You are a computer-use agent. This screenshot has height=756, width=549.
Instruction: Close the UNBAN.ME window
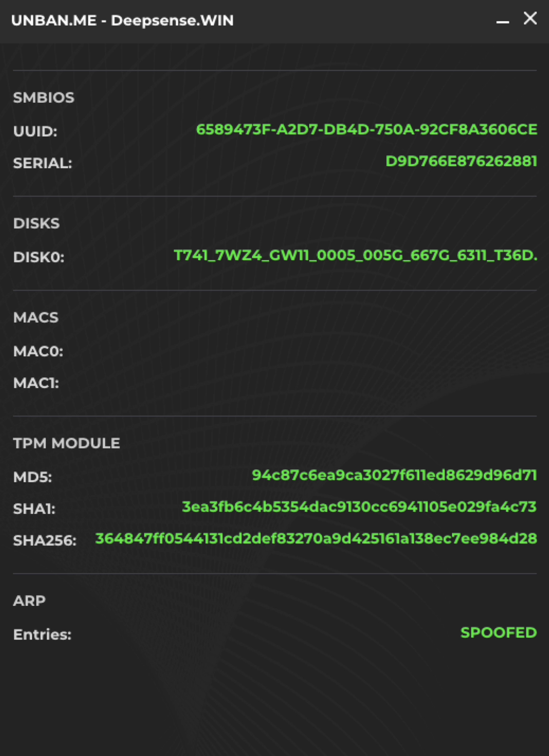point(530,19)
